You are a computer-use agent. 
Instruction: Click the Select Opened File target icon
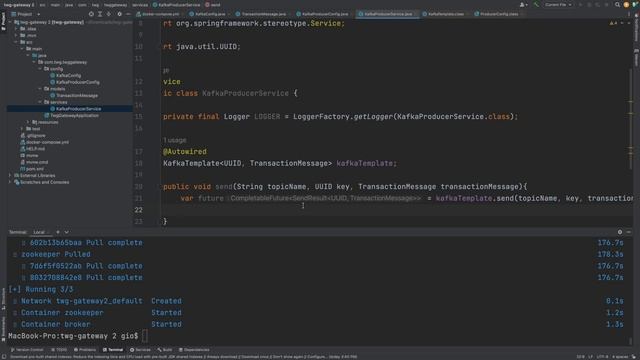(91, 14)
